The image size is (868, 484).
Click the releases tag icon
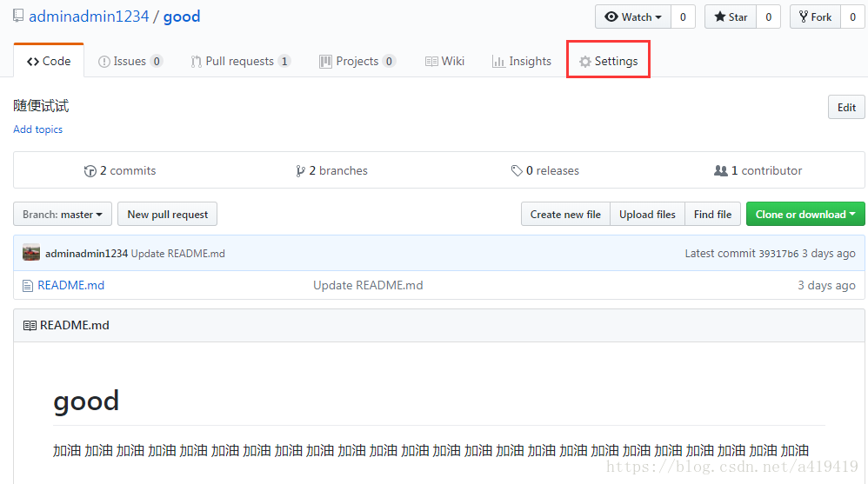click(517, 171)
